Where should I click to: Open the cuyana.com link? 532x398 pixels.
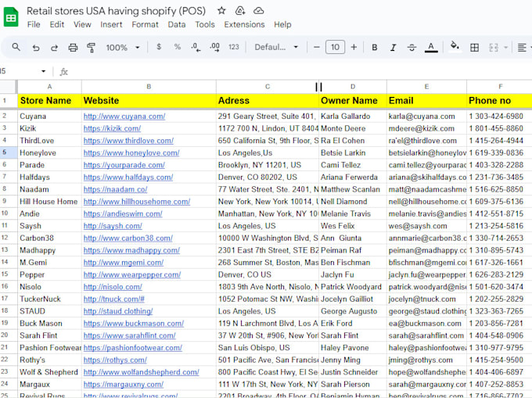point(124,117)
